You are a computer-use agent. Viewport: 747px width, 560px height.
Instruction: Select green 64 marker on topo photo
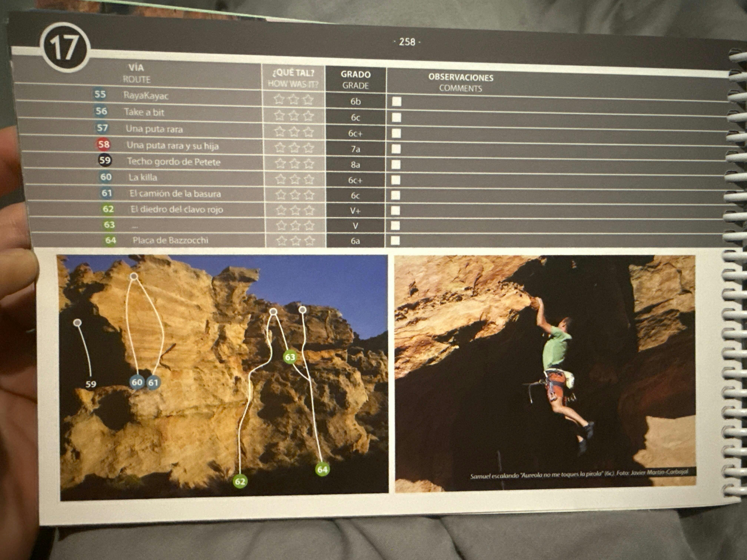tap(322, 469)
